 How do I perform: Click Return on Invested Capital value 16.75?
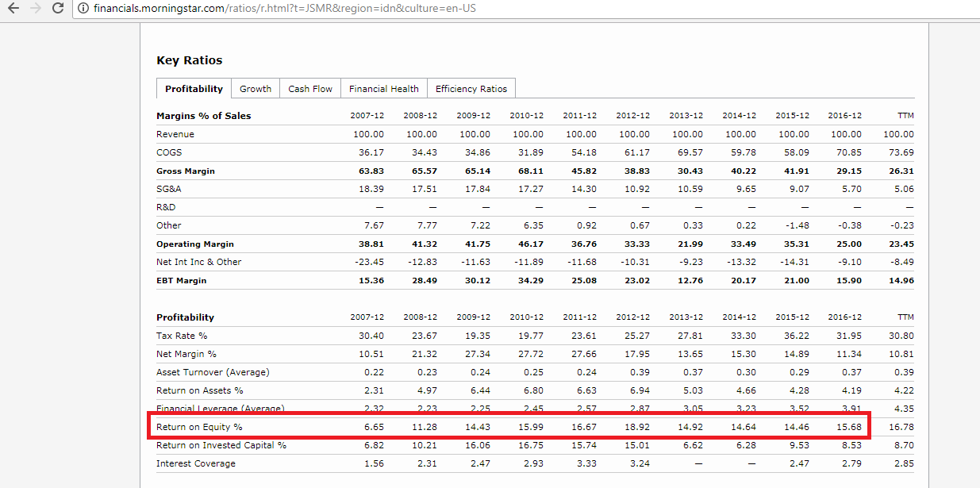pos(530,445)
